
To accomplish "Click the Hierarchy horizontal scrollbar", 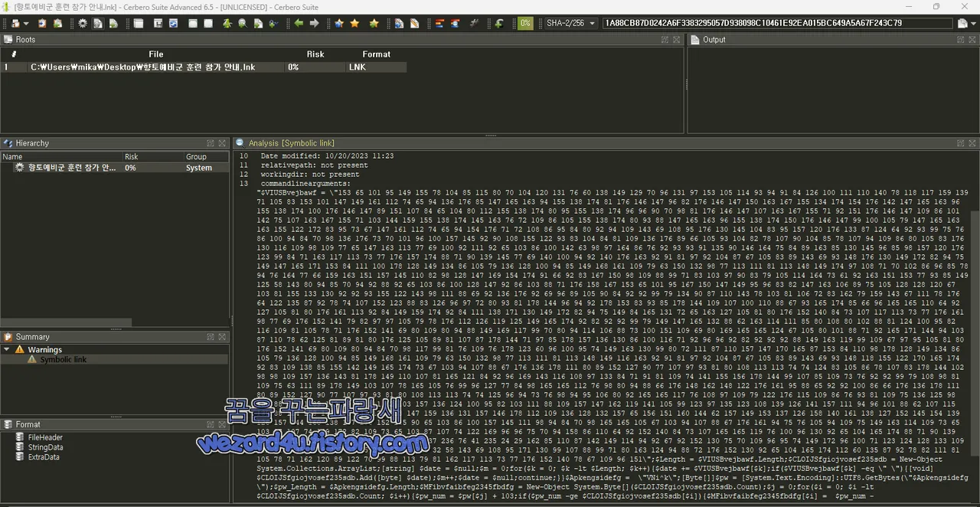I will 66,322.
